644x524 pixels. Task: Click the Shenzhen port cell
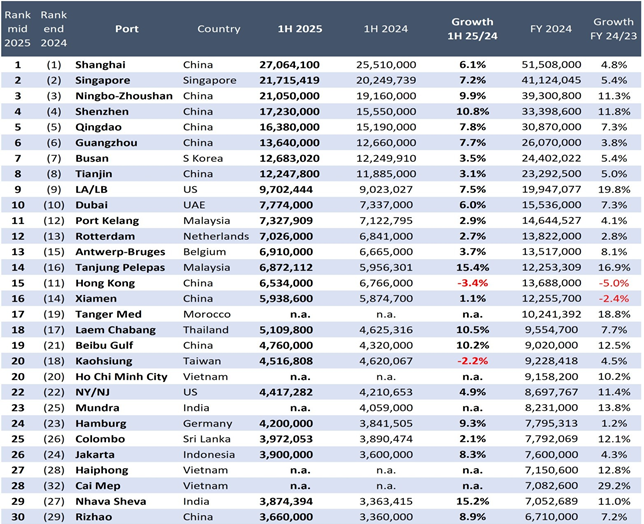[x=102, y=111]
